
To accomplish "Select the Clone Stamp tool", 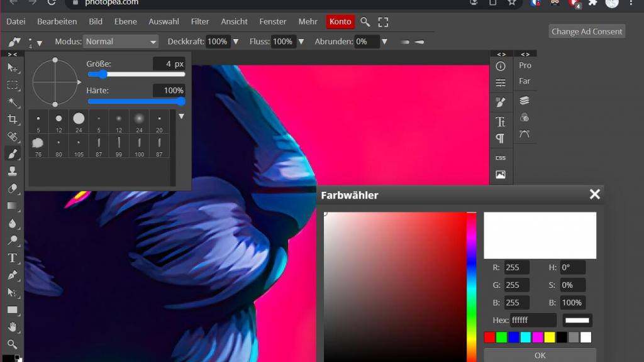I will tap(13, 171).
